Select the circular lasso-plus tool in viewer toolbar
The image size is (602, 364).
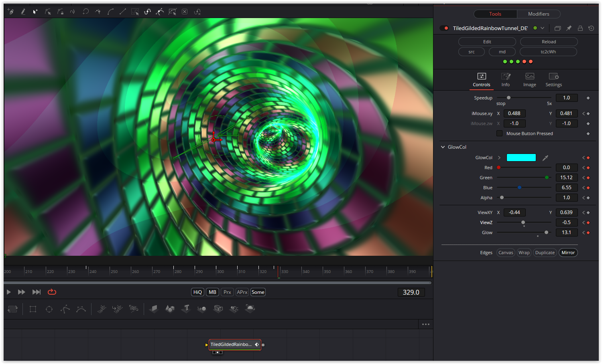(x=85, y=12)
